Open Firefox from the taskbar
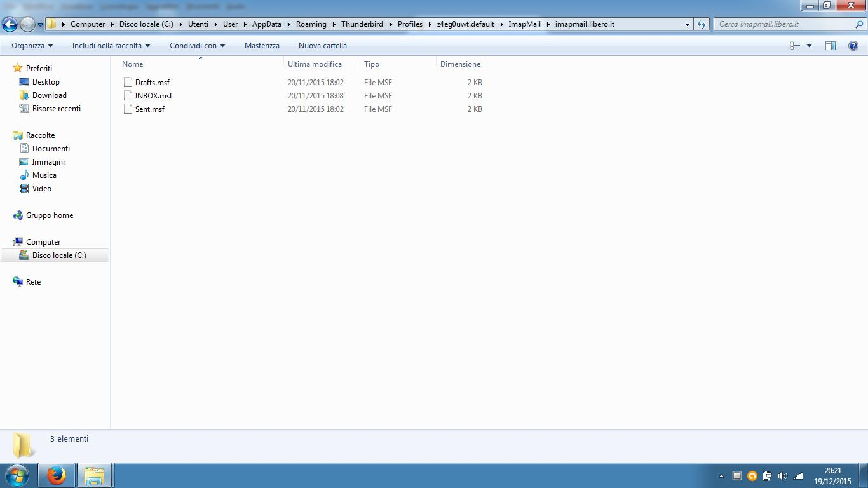 click(57, 475)
